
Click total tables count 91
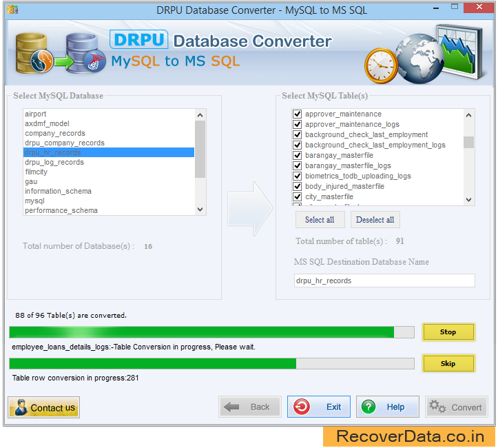(x=400, y=241)
